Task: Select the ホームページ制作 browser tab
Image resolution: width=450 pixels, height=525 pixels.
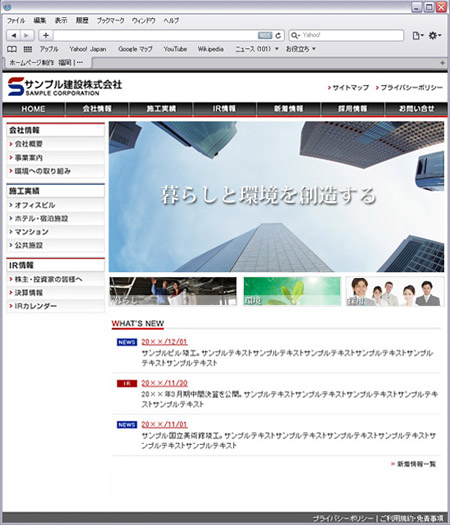Action: pyautogui.click(x=47, y=63)
